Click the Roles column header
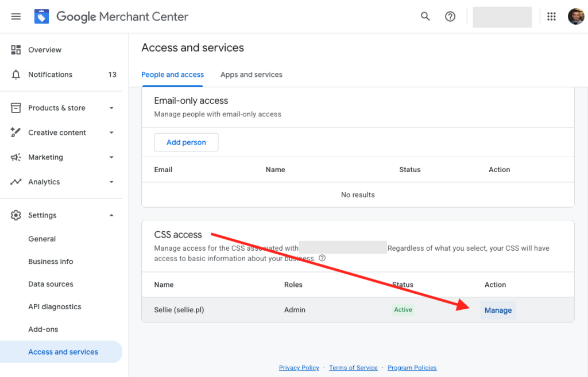Viewport: 588px width, 377px height. coord(293,285)
